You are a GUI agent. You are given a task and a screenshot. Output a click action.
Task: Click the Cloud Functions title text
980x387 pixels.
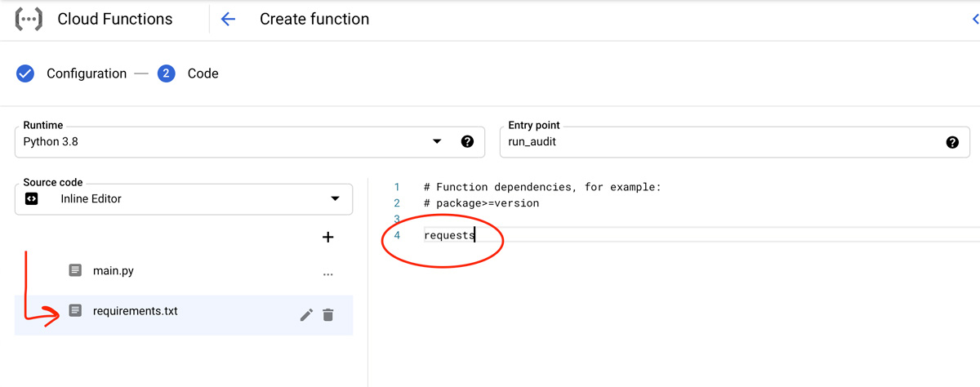pyautogui.click(x=115, y=19)
